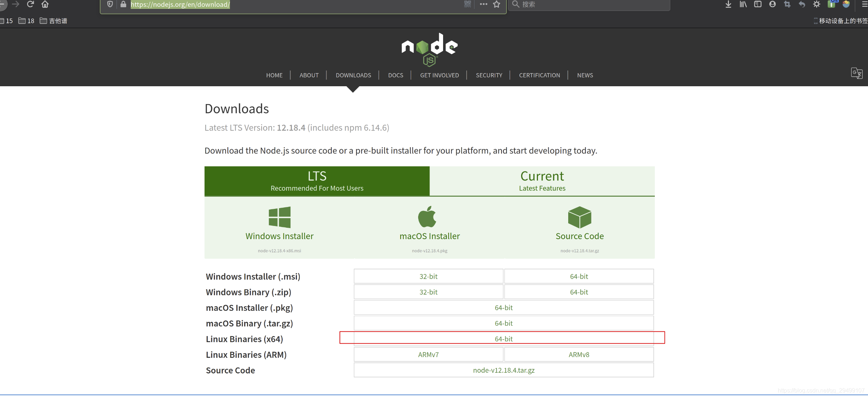
Task: Open page actions three-dot menu
Action: [x=483, y=4]
